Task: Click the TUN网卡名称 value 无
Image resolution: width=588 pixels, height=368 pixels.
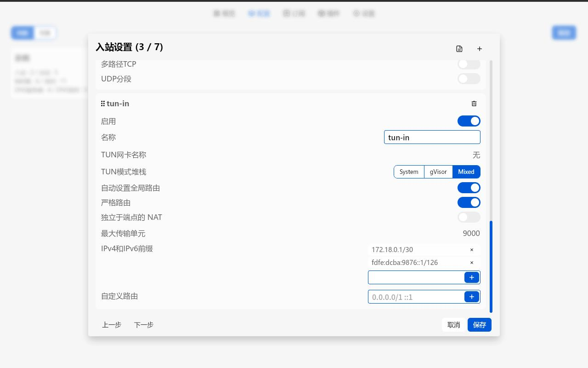Action: coord(476,155)
